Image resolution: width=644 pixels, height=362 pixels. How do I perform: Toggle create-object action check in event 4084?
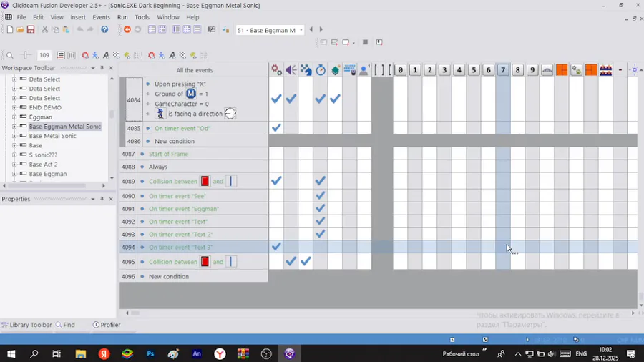click(335, 99)
